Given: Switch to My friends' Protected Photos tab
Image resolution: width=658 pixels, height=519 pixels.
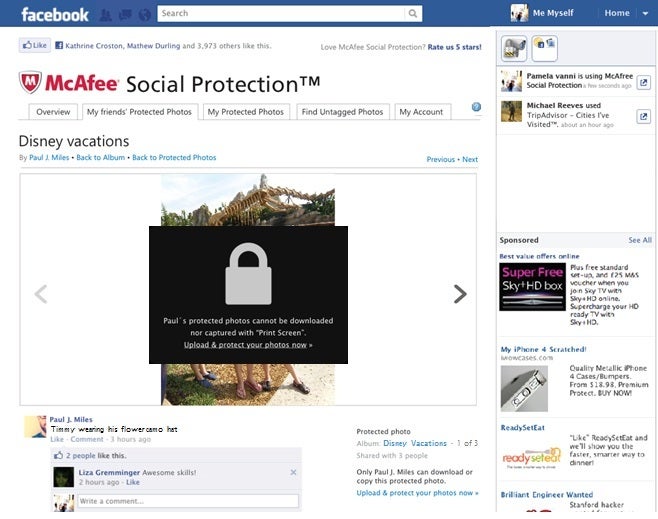Looking at the screenshot, I should [139, 112].
